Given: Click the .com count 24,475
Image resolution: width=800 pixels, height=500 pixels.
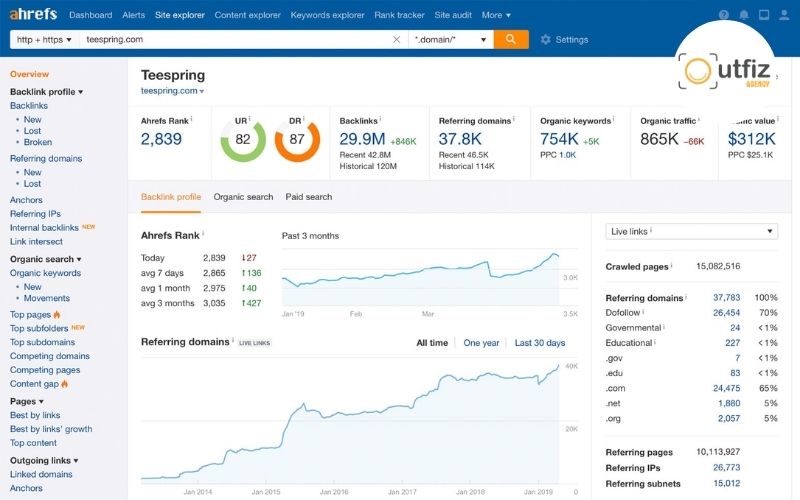Looking at the screenshot, I should (x=727, y=388).
